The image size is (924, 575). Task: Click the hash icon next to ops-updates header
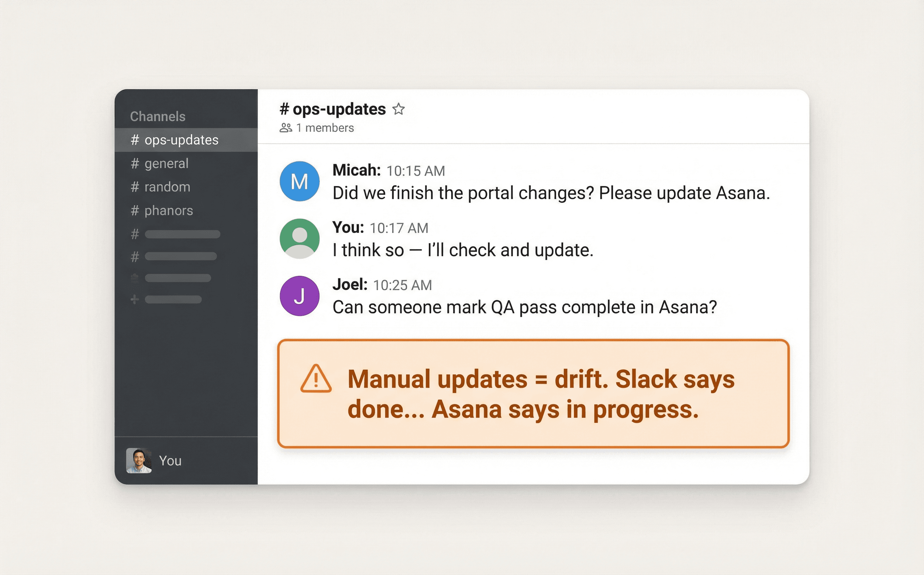click(284, 109)
